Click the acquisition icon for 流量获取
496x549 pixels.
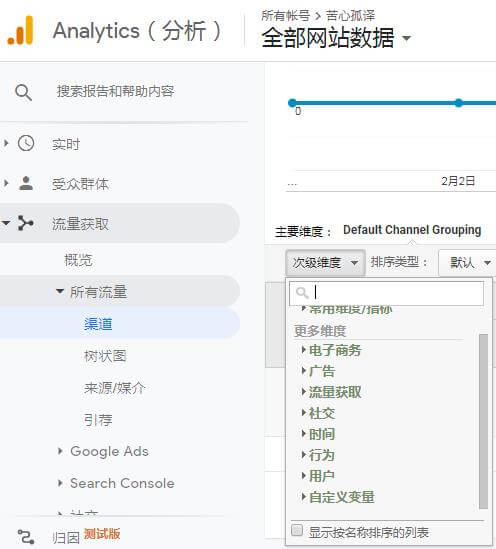26,223
